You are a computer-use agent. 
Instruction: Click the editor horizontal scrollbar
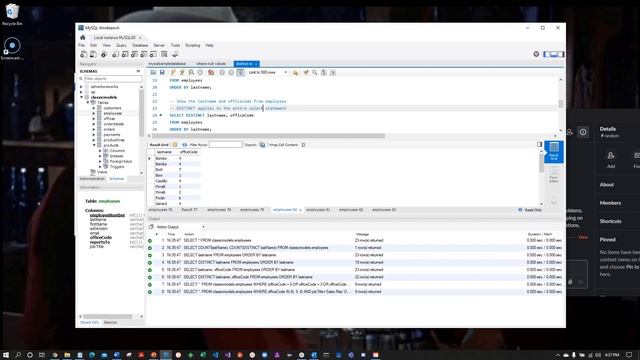pyautogui.click(x=269, y=136)
